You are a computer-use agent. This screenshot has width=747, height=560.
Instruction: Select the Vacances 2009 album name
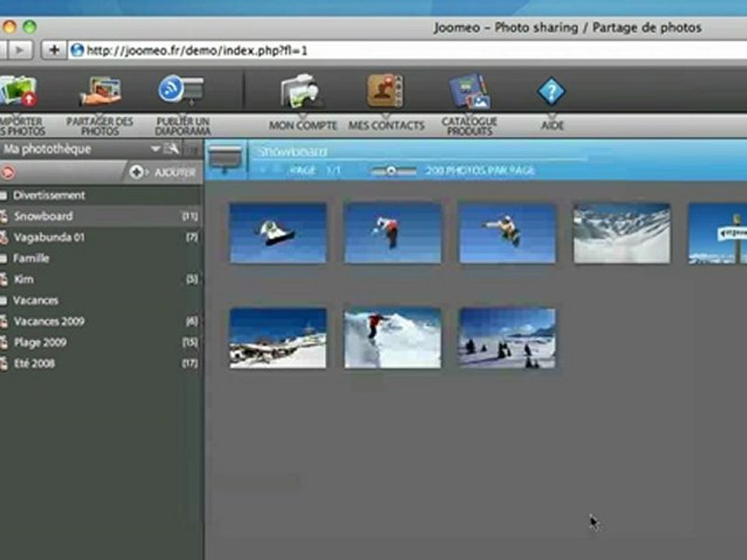tap(49, 321)
